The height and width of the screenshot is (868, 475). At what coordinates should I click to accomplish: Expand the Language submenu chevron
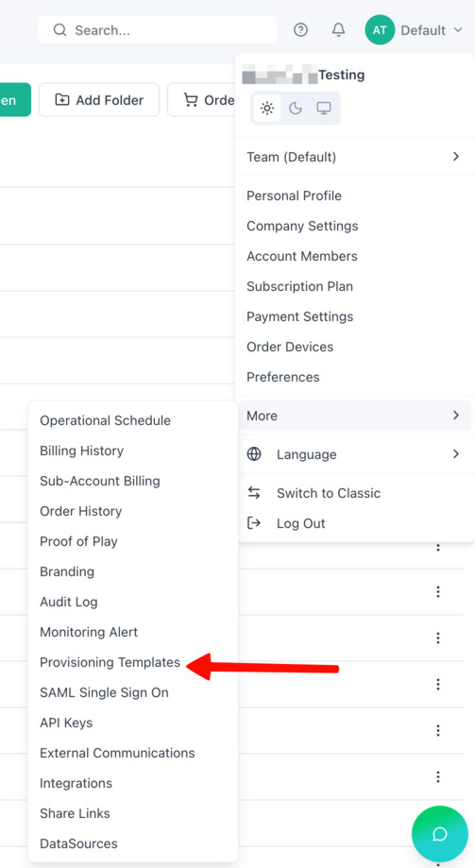click(455, 454)
